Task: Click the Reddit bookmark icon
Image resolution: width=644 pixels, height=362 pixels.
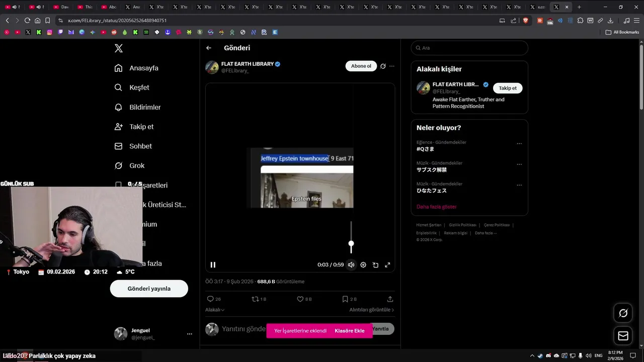Action: [x=114, y=32]
